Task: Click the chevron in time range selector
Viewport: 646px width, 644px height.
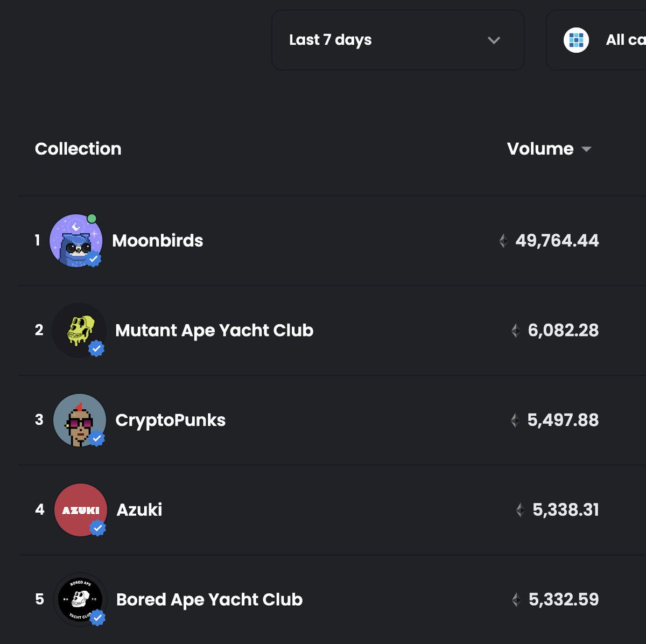Action: 494,40
